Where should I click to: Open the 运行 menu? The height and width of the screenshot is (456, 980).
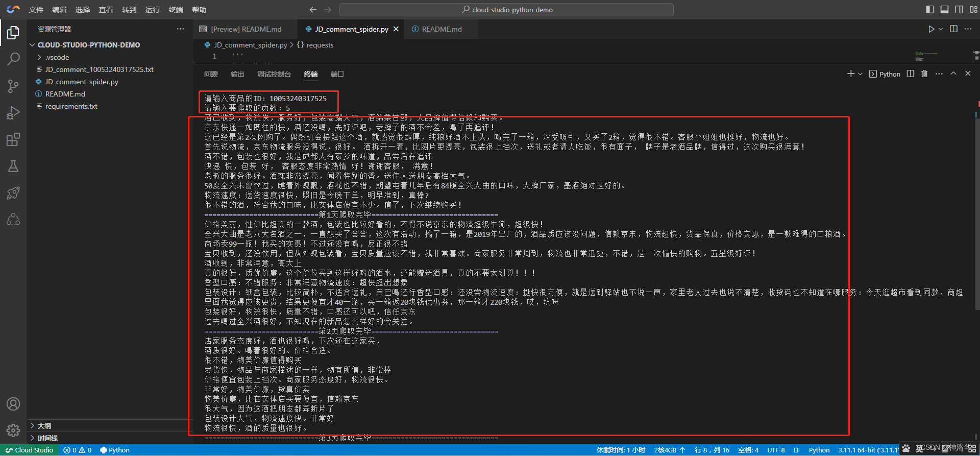pyautogui.click(x=153, y=10)
